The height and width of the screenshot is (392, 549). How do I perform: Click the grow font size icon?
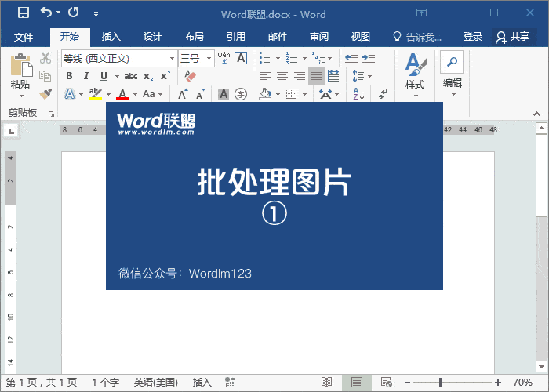[183, 94]
